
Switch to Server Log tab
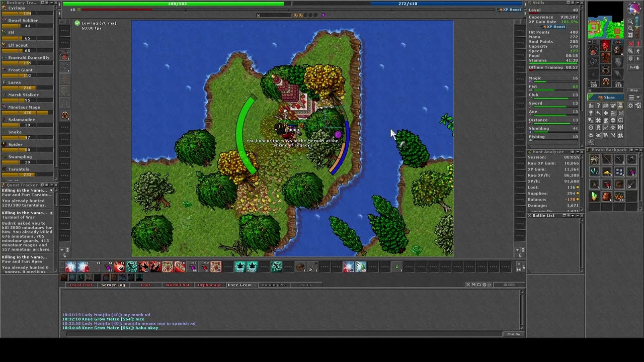tap(113, 285)
